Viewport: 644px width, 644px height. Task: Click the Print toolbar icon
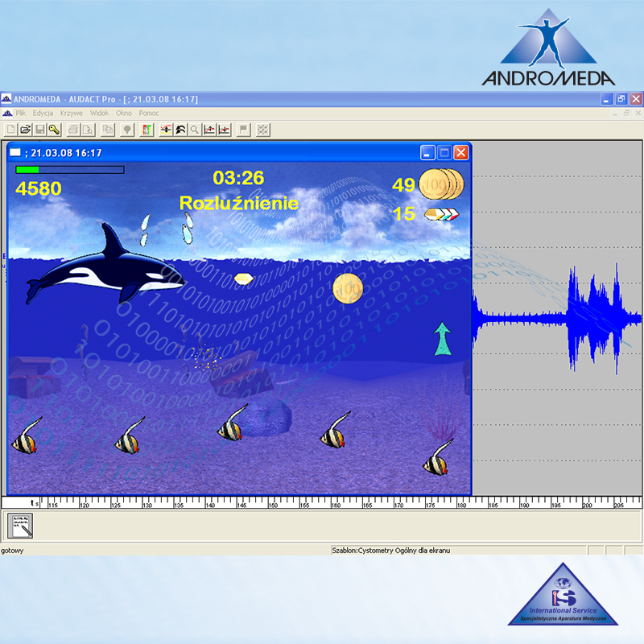(72, 129)
